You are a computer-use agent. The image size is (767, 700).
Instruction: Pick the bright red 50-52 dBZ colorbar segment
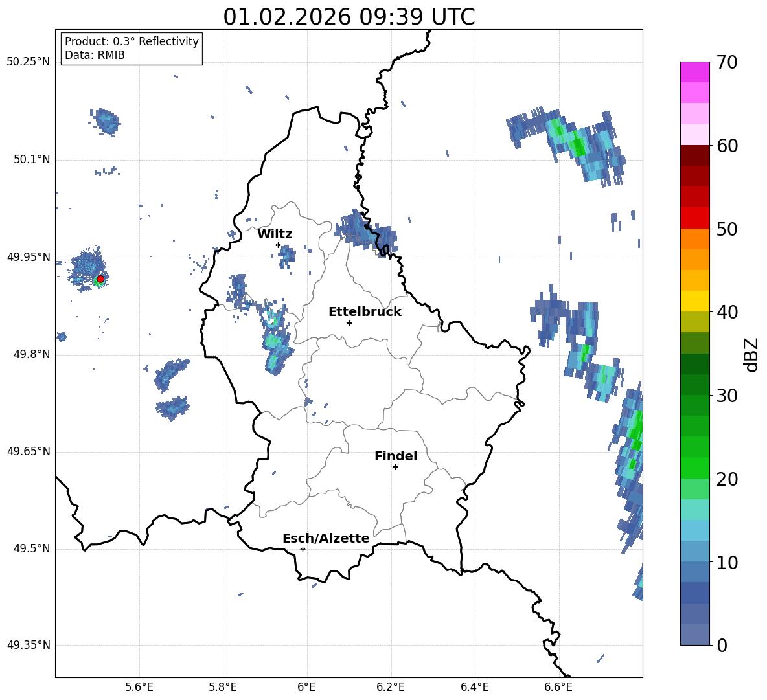coord(694,218)
